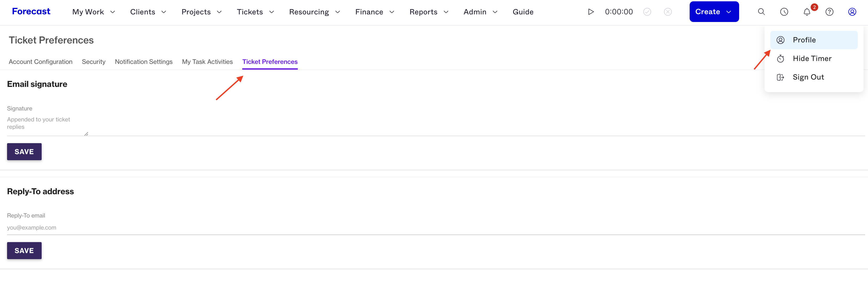868x290 pixels.
Task: Click the Sign Out door icon
Action: 781,77
